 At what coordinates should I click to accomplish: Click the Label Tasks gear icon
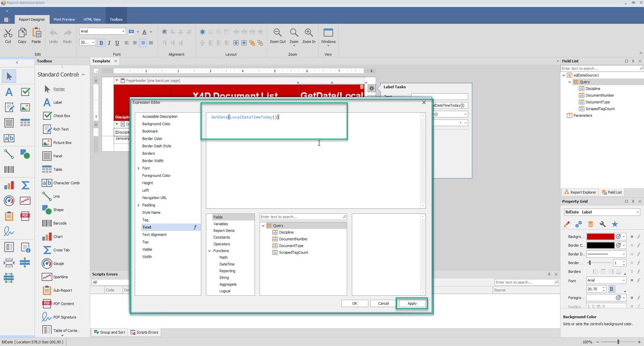pyautogui.click(x=372, y=88)
